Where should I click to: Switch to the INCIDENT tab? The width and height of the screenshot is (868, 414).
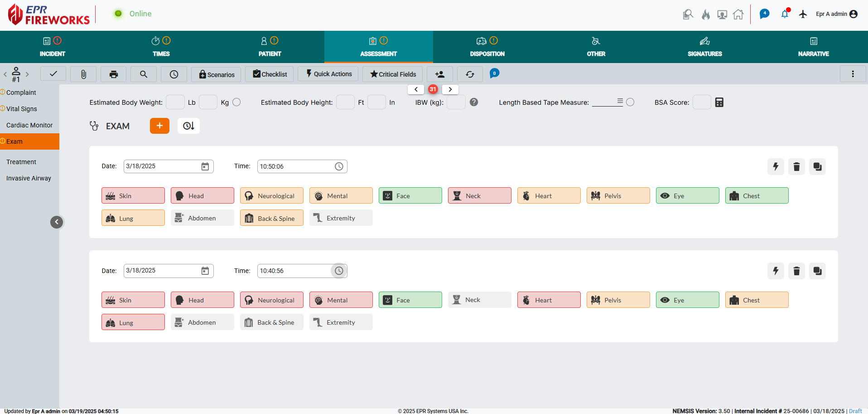click(x=53, y=47)
